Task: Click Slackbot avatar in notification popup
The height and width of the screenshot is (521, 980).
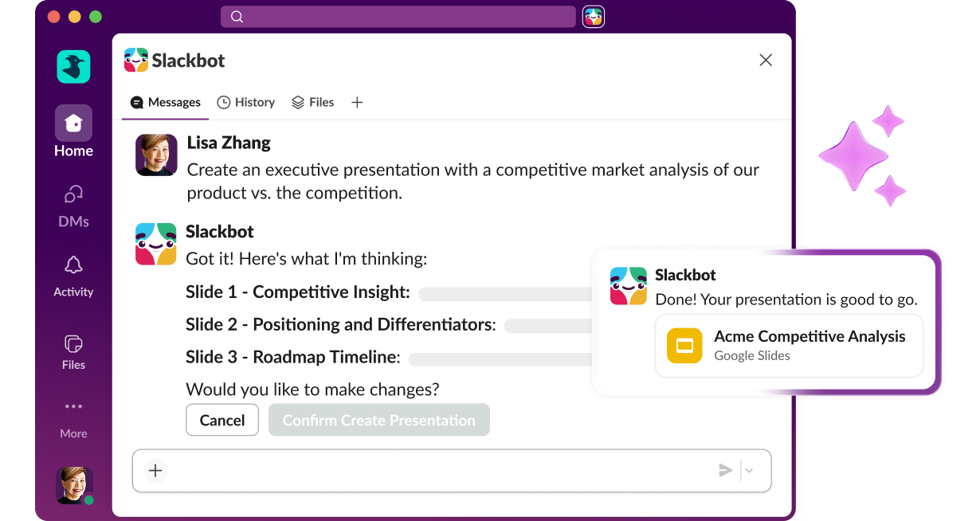Action: pos(629,286)
